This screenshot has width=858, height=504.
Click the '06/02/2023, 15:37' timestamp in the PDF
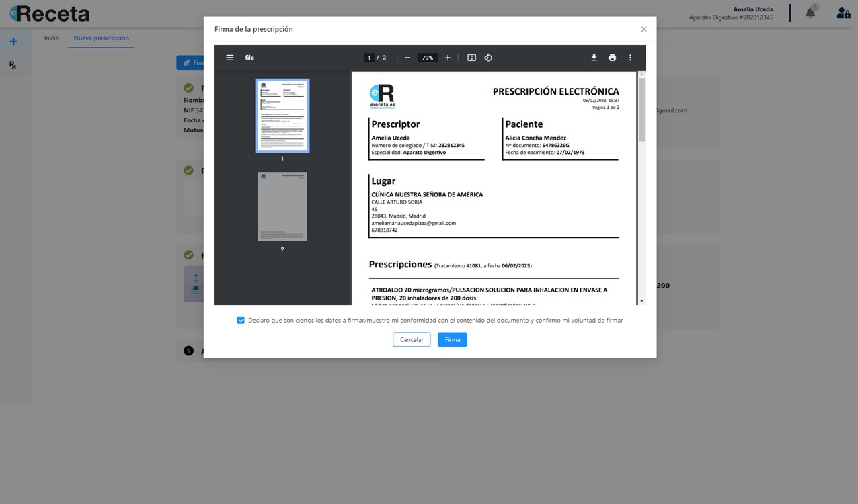pyautogui.click(x=601, y=101)
